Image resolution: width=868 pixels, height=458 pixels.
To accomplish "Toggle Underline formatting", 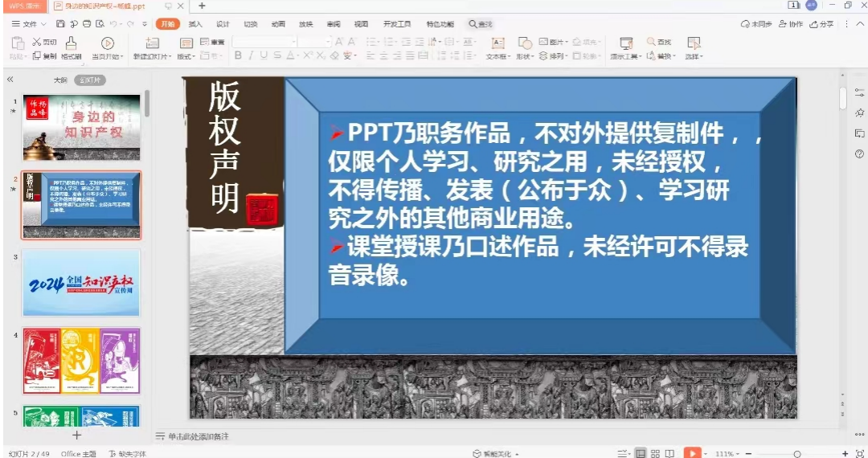I will 264,55.
